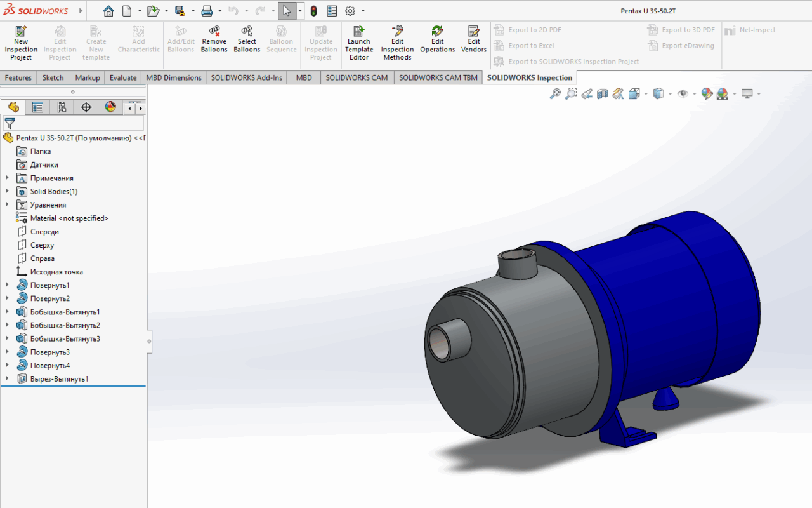Switch to the Sketch tab
The image size is (812, 508).
(53, 77)
